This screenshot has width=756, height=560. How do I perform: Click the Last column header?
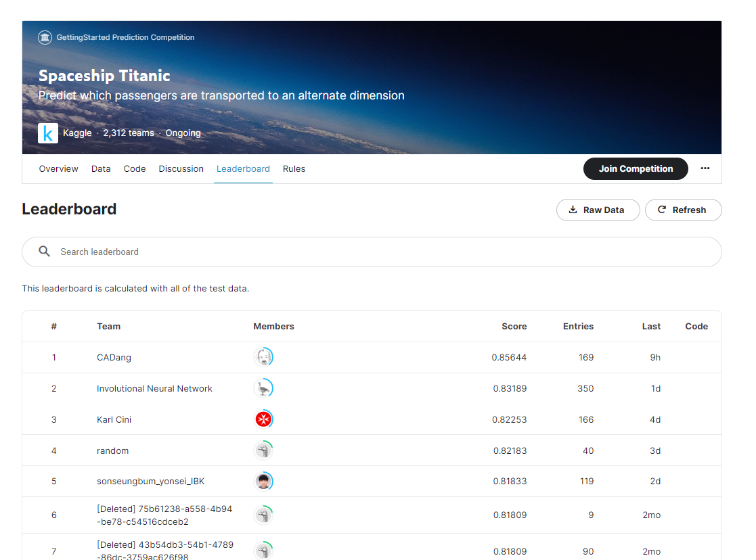pos(651,326)
